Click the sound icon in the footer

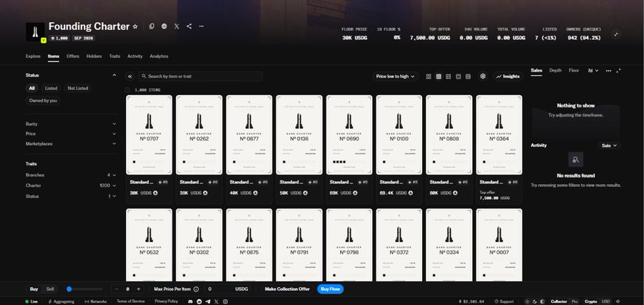pos(618,301)
